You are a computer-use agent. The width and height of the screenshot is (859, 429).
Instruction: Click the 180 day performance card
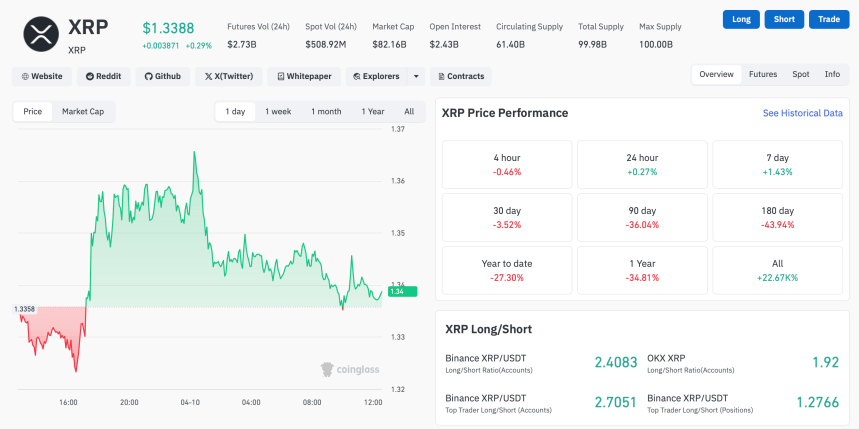click(777, 218)
